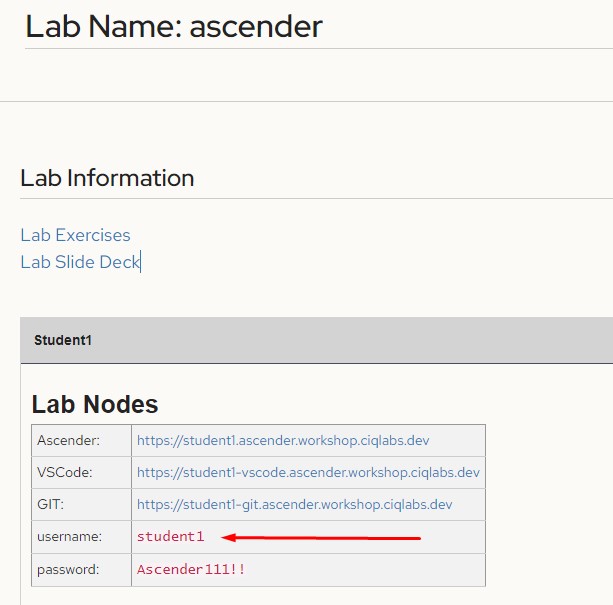Viewport: 613px width, 605px height.
Task: Click the username value student1
Action: (x=170, y=537)
